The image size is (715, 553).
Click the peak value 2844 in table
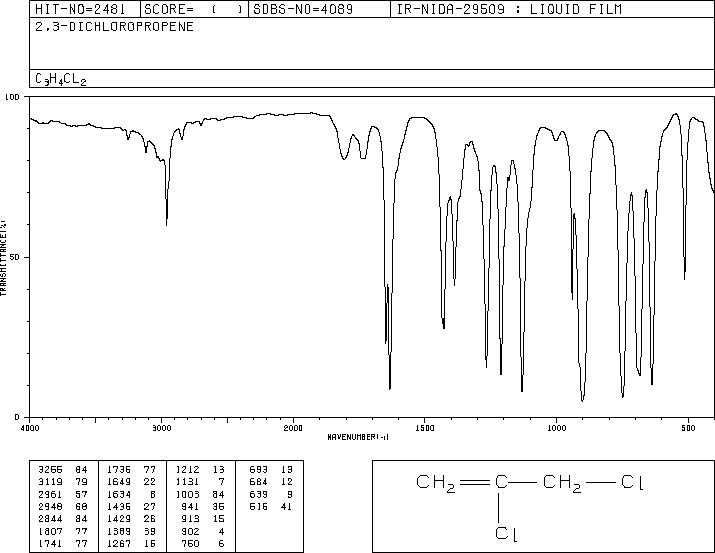(50, 519)
